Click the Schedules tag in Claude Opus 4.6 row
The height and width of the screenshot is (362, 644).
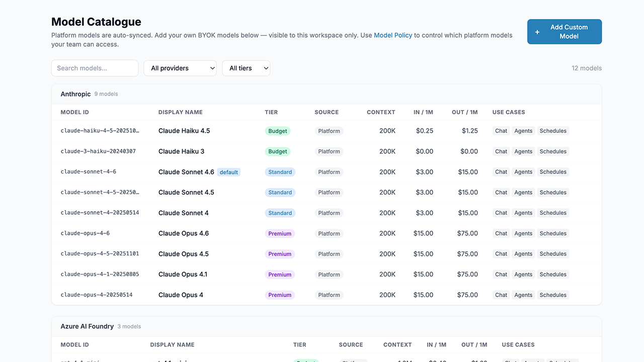[553, 233]
